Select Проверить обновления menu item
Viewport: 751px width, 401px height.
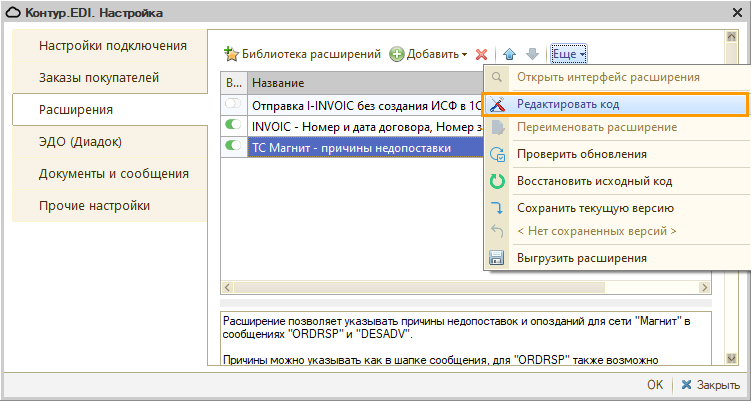point(581,154)
